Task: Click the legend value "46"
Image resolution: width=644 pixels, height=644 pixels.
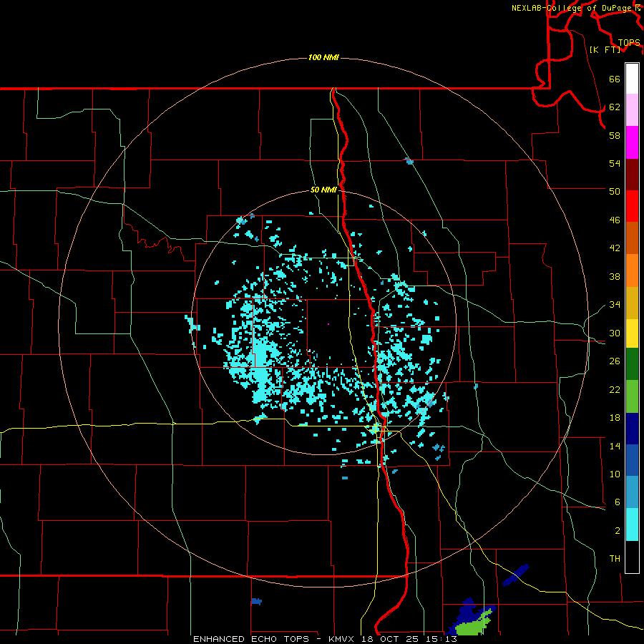Action: pos(615,220)
